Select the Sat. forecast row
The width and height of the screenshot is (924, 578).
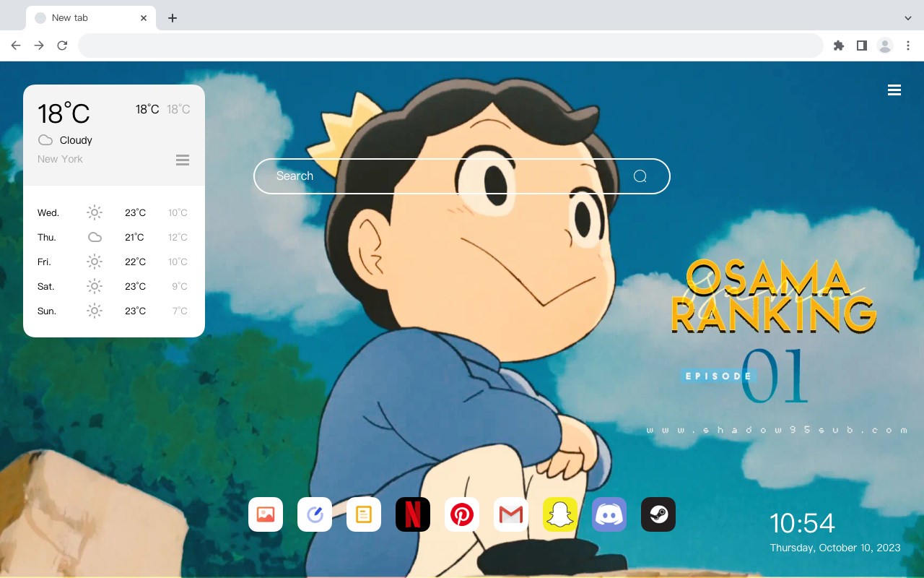point(113,286)
